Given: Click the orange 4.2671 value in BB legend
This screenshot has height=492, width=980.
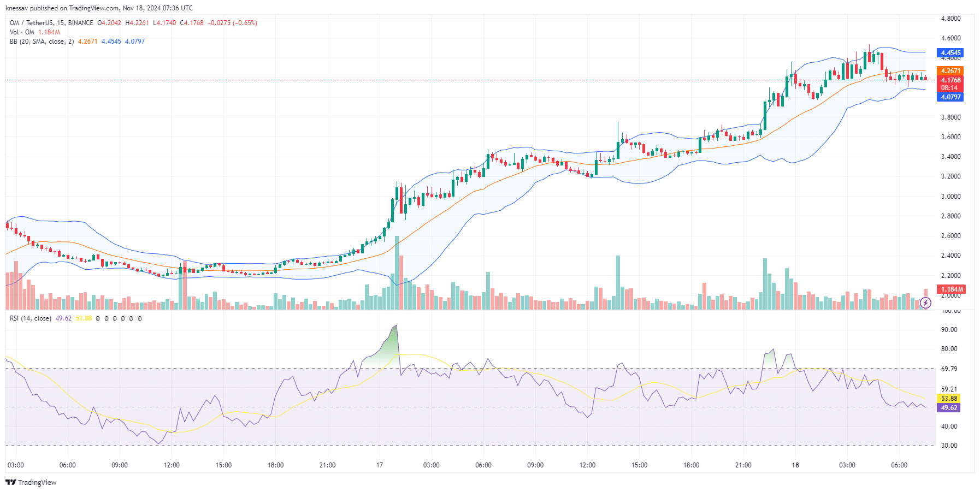Looking at the screenshot, I should coord(87,42).
